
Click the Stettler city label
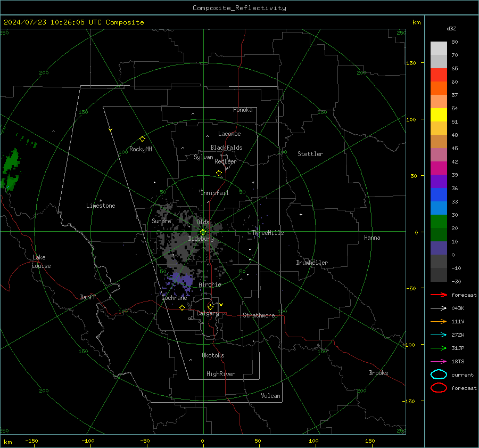point(310,154)
